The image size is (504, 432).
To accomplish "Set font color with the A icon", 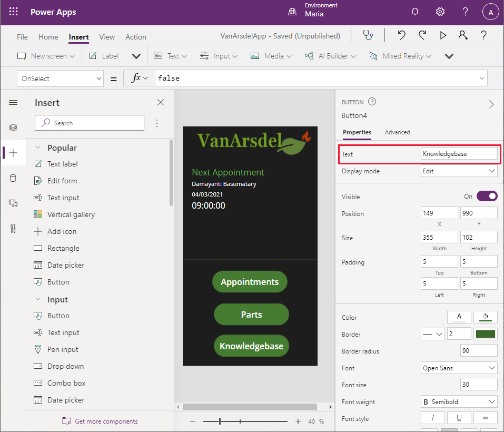I will point(459,317).
